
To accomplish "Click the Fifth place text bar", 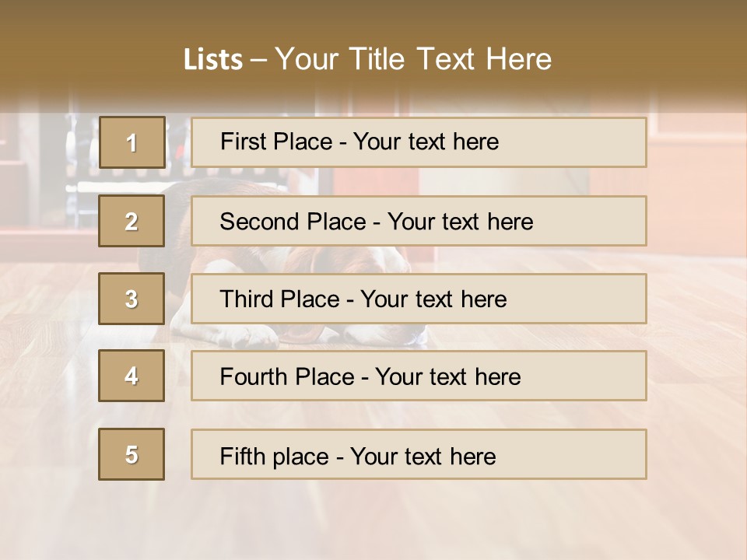I will [419, 454].
